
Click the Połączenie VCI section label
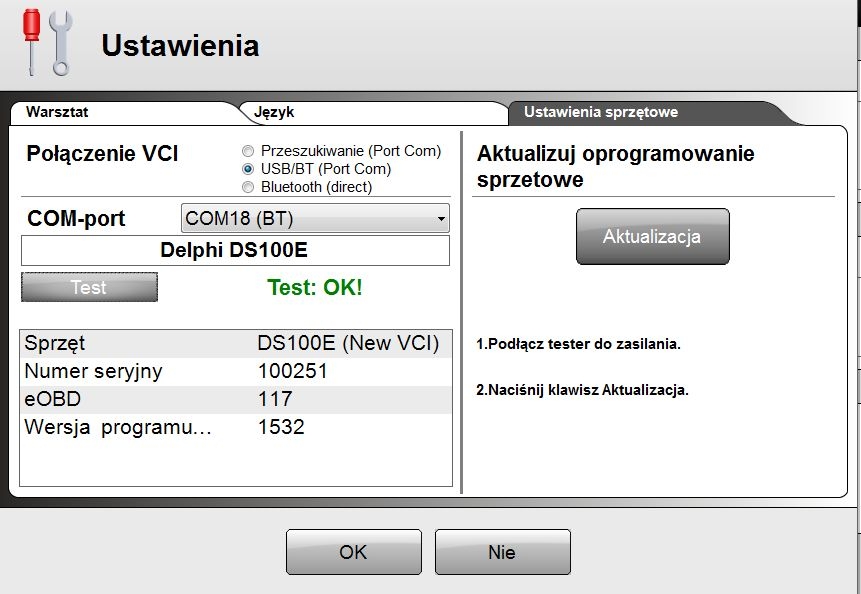pyautogui.click(x=102, y=153)
